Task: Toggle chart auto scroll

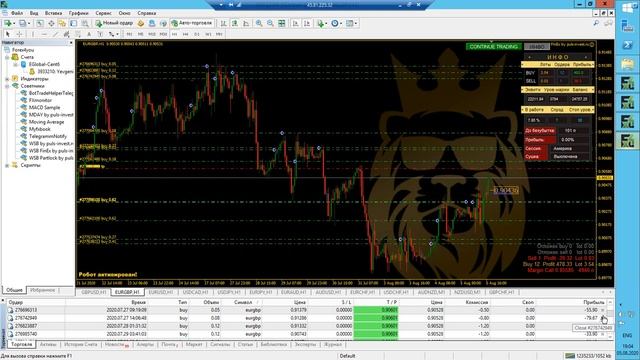Action: click(296, 24)
